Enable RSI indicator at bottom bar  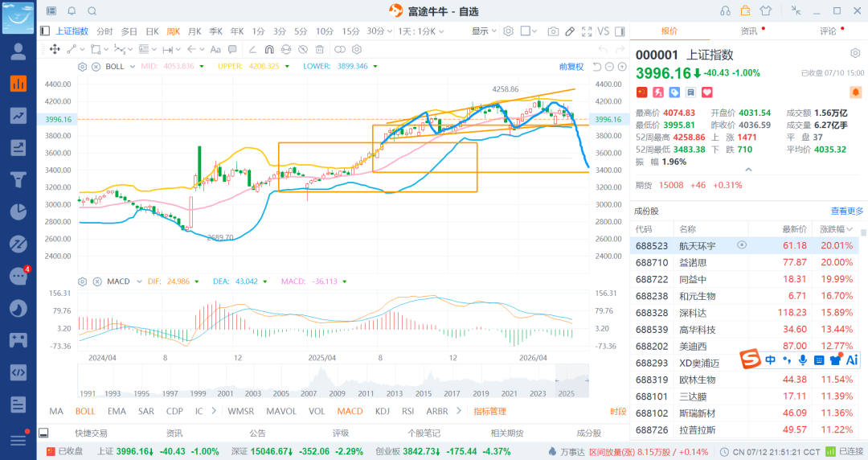tap(408, 411)
